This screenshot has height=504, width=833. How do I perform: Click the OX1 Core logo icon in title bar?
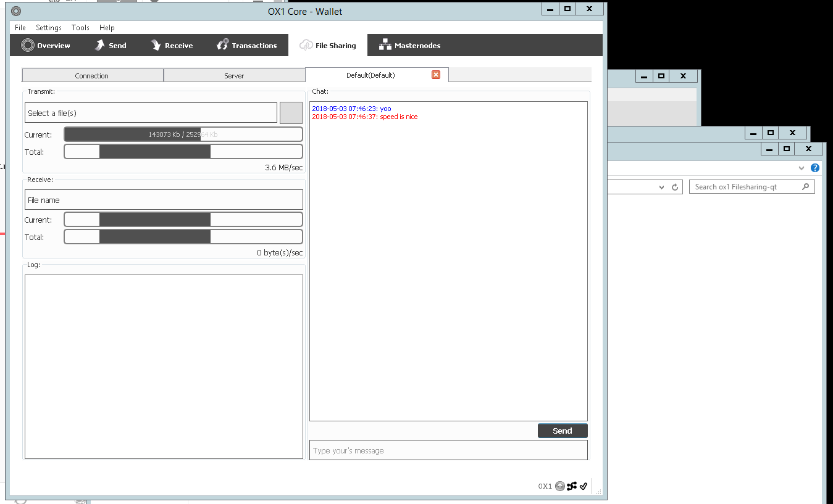click(x=16, y=11)
